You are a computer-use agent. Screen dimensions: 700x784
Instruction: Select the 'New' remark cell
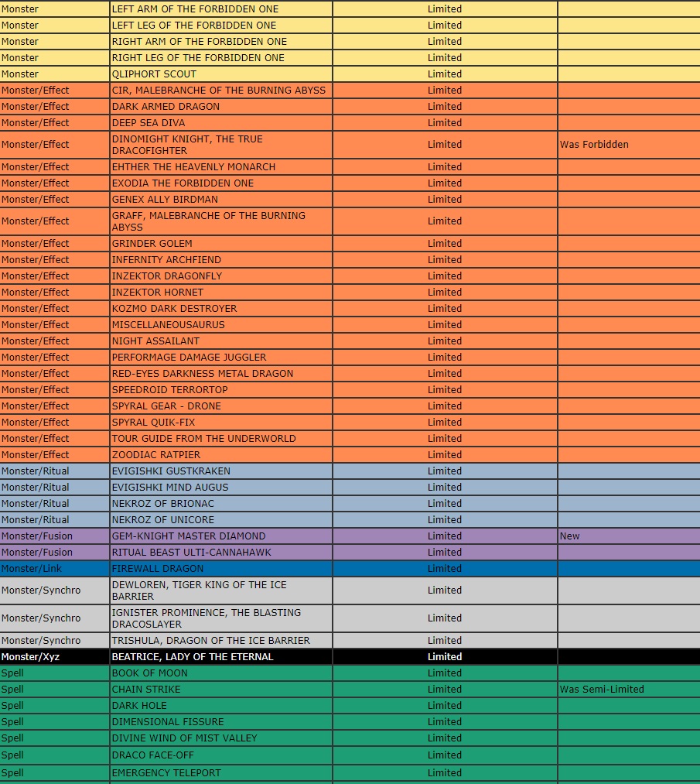coord(570,536)
